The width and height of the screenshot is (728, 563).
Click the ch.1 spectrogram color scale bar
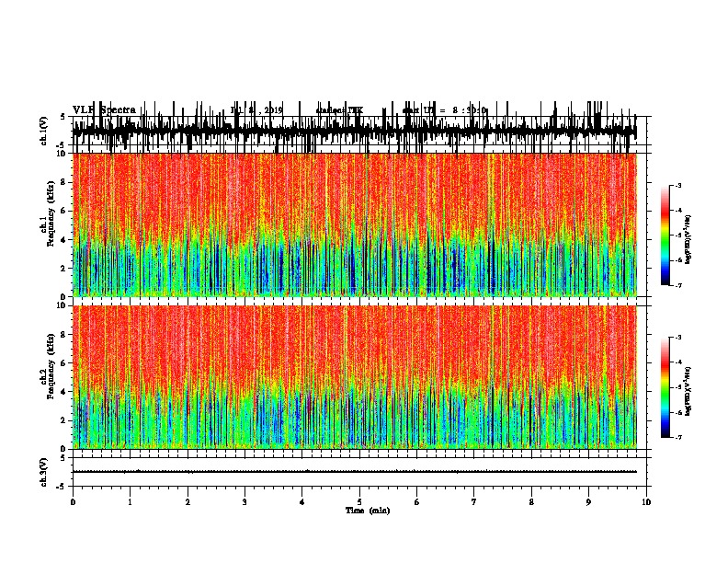click(x=665, y=236)
